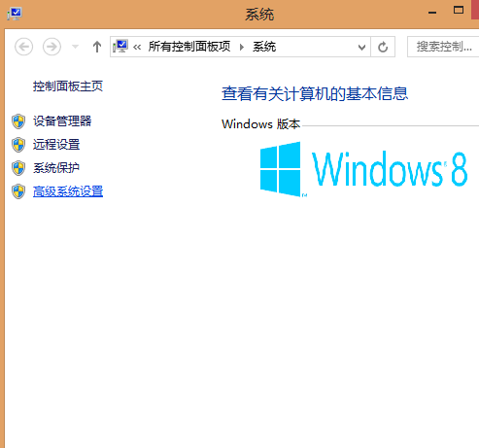
Task: Click the shield icon beside 设备管理器
Action: point(18,121)
